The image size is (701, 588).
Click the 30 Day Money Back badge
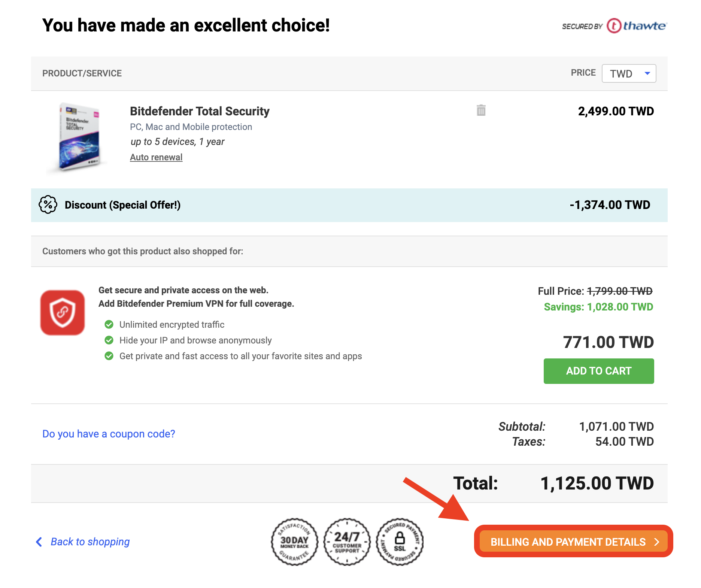(x=295, y=542)
